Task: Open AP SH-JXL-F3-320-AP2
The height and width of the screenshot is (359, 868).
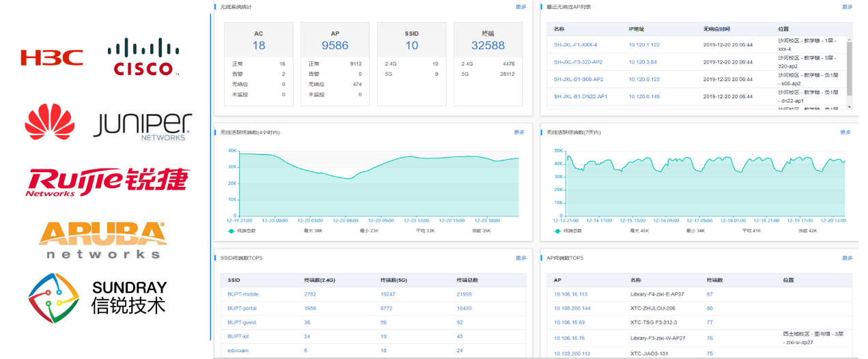Action: pos(578,62)
